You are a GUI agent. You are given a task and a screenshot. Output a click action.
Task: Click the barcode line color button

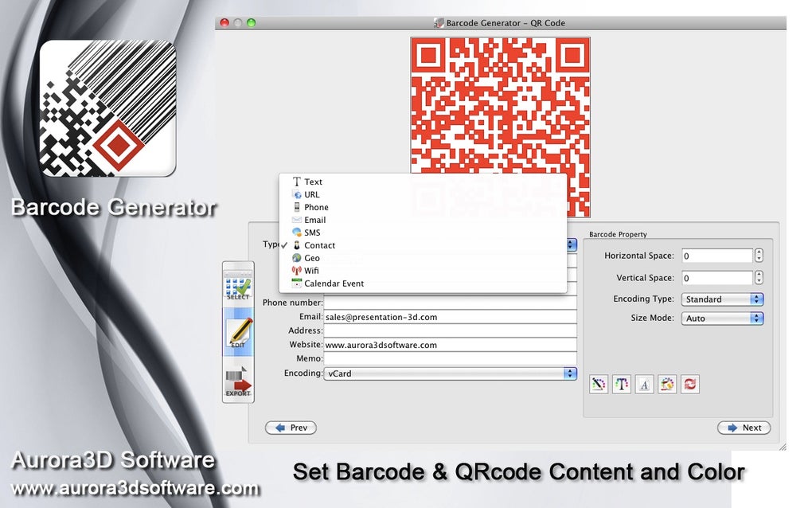[x=599, y=385]
